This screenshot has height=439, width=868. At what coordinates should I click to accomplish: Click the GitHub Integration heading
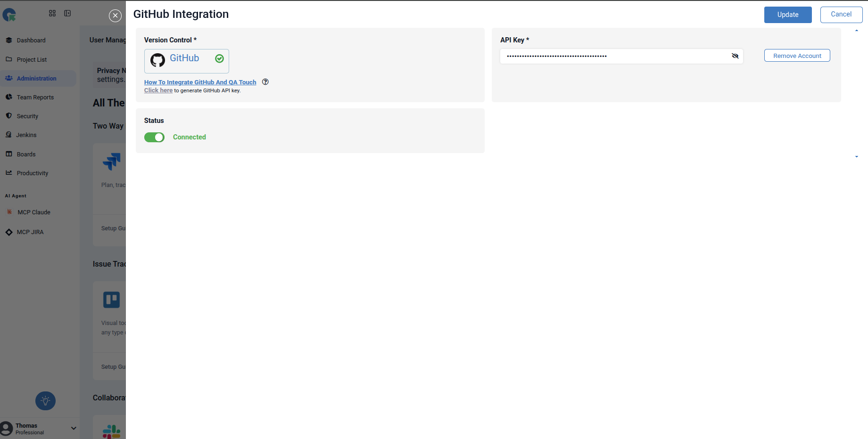click(x=181, y=14)
